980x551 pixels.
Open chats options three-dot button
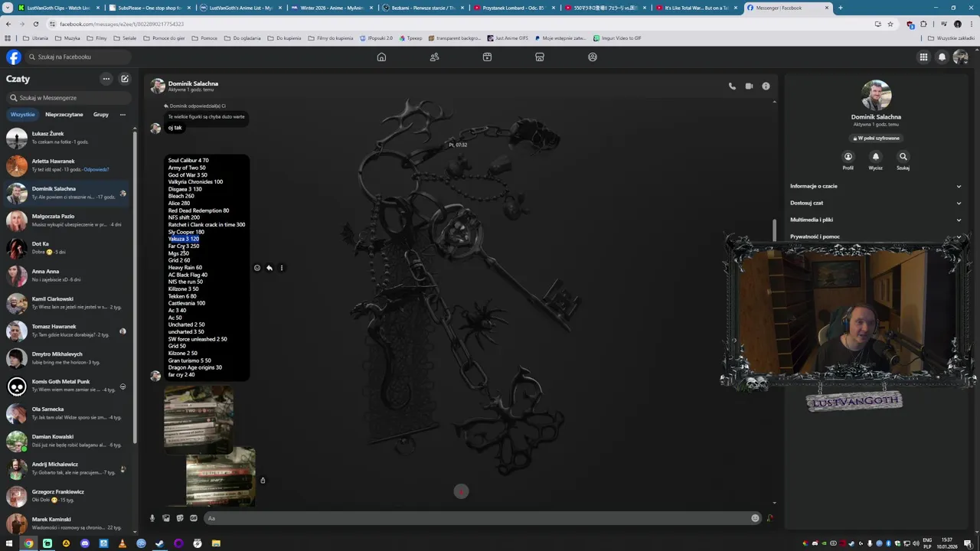106,79
